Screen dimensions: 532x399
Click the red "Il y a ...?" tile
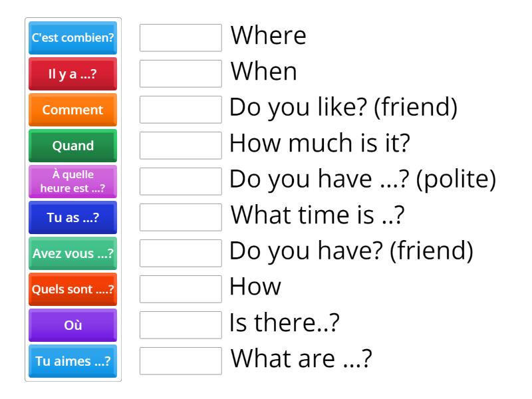point(72,74)
